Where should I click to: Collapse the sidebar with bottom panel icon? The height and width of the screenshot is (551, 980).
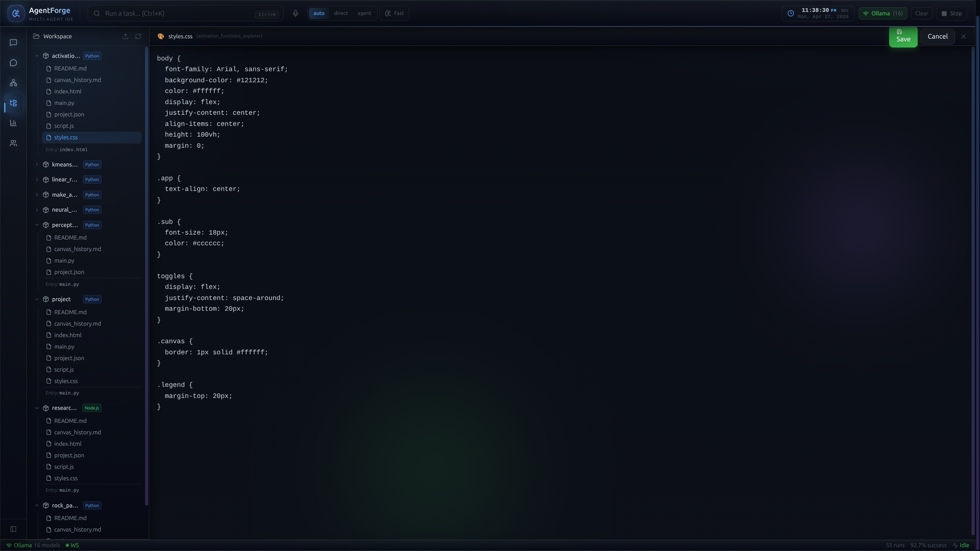click(13, 529)
